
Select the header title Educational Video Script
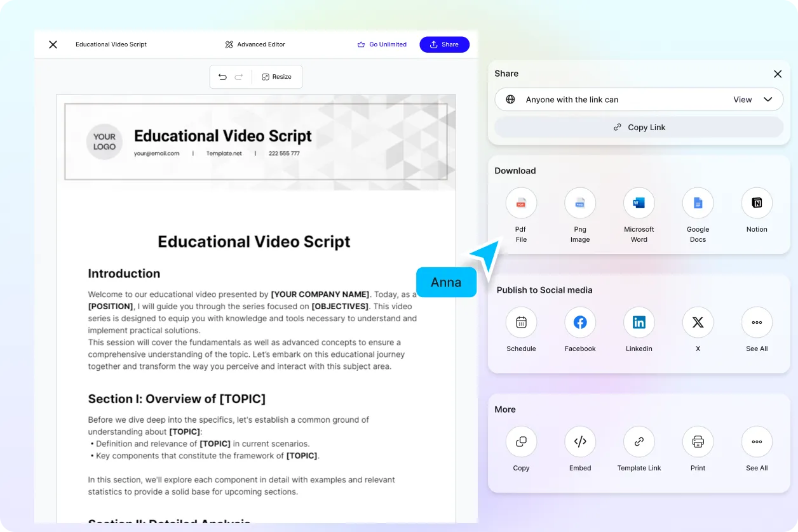pyautogui.click(x=223, y=136)
